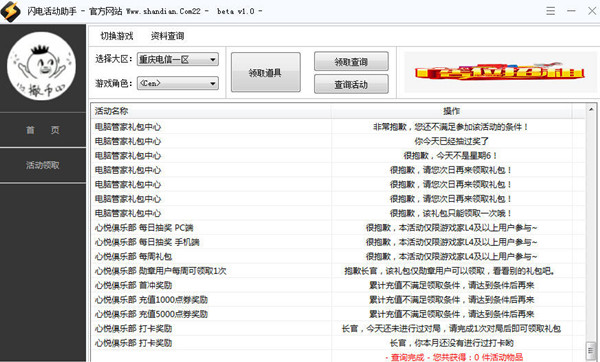
Task: Switch to 活动领取 sidebar tab
Action: [43, 165]
